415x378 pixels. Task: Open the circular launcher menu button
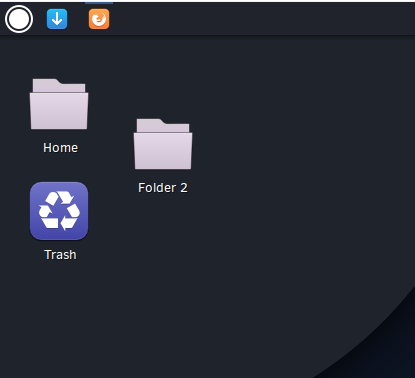(19, 19)
